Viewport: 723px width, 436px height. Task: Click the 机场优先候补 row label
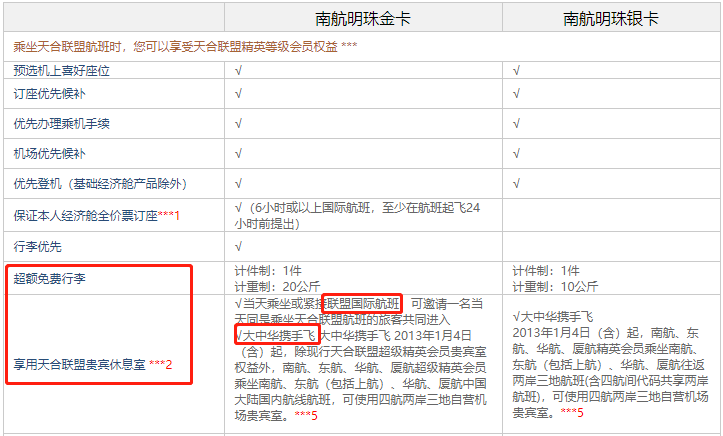(49, 153)
